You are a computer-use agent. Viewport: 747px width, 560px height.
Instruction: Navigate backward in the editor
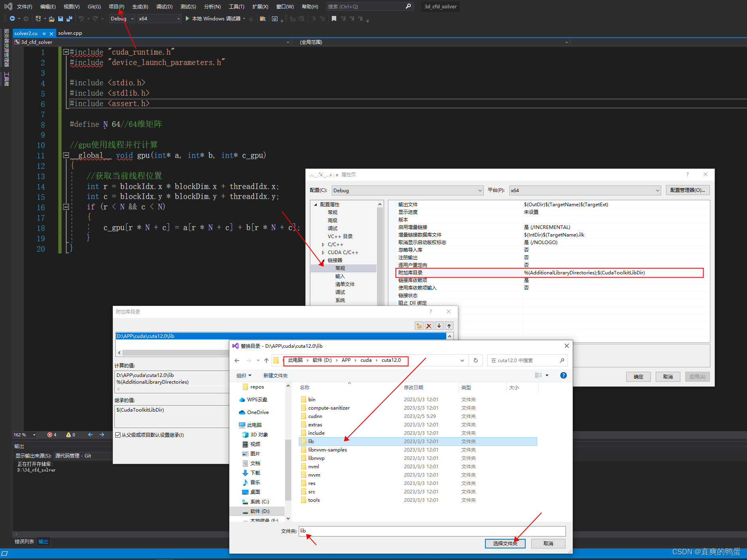(12, 18)
